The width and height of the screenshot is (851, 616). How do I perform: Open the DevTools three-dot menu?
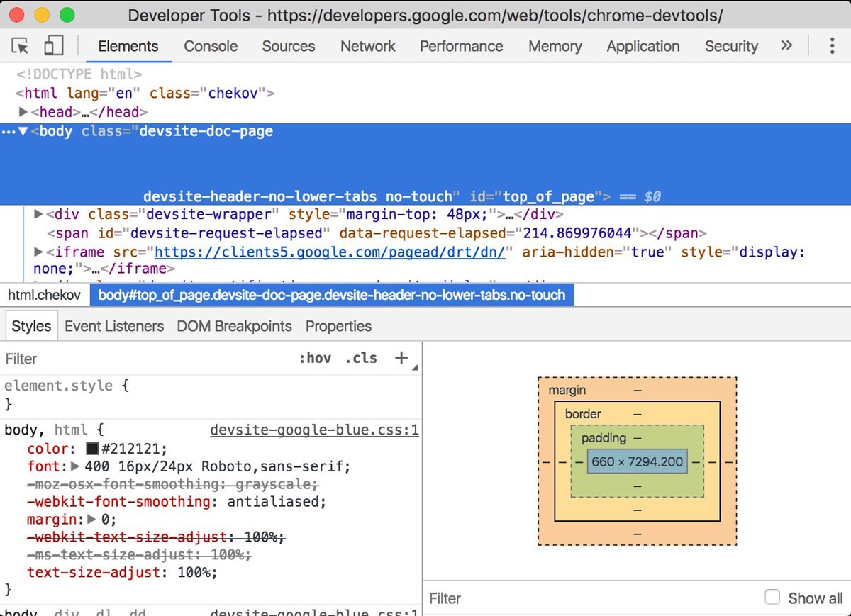(832, 46)
